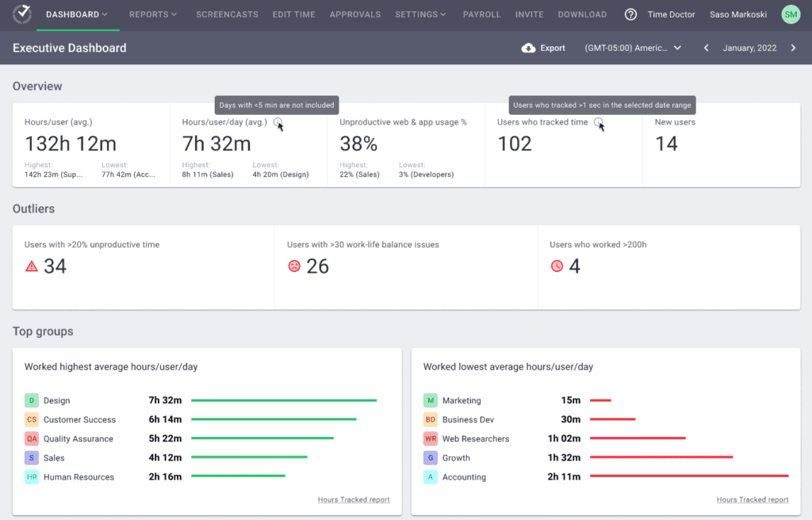The image size is (812, 520).
Task: Click the info icon beside Hours/user/day average
Action: coord(279,122)
